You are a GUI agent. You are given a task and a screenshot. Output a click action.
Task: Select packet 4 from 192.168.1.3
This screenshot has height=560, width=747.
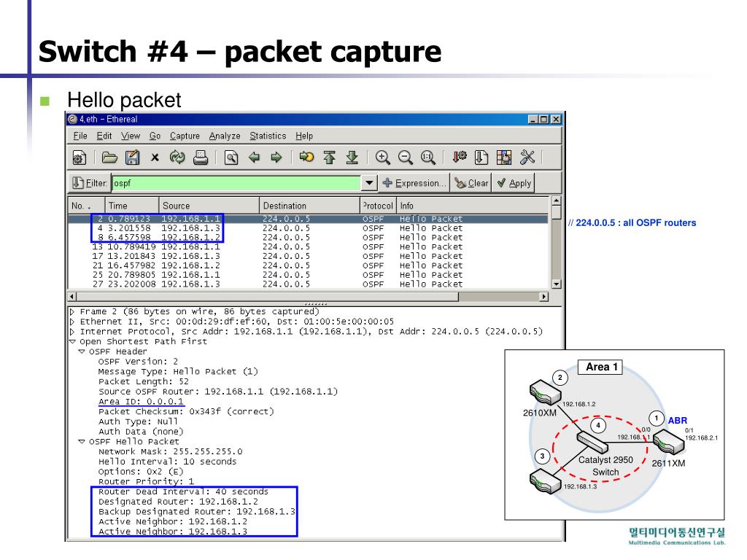pos(309,228)
